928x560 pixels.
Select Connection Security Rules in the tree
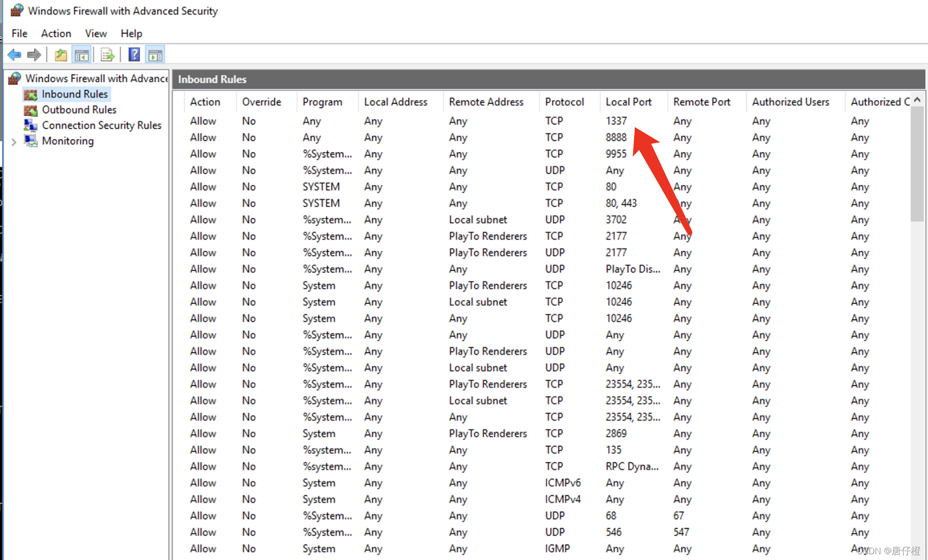[101, 125]
